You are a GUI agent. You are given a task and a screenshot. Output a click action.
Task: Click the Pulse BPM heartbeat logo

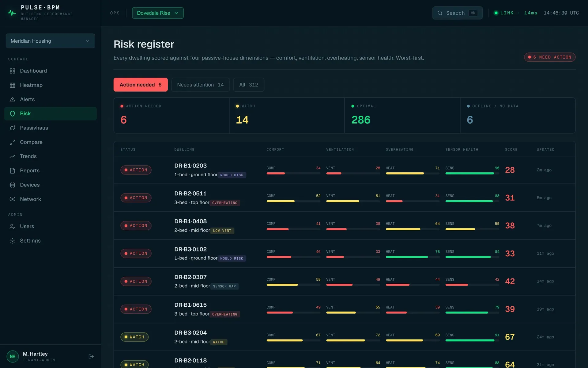12,13
